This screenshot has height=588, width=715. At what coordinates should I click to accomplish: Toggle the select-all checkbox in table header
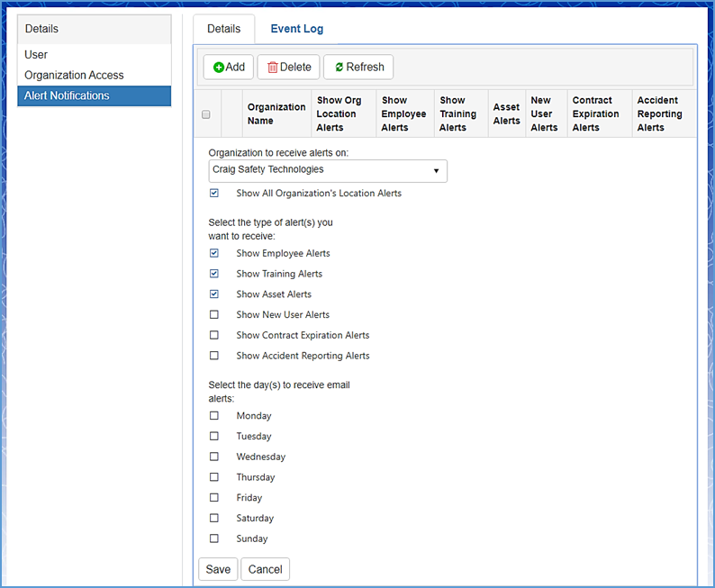(206, 114)
